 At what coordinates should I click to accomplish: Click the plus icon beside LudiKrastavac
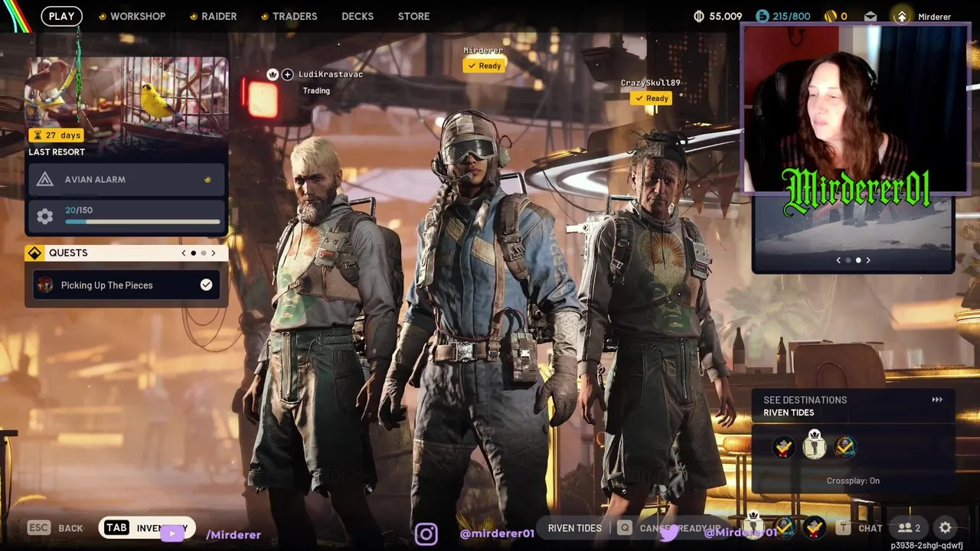click(x=287, y=74)
